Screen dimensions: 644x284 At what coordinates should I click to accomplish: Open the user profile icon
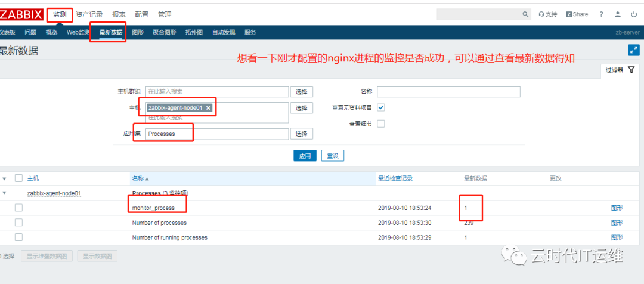tap(618, 14)
